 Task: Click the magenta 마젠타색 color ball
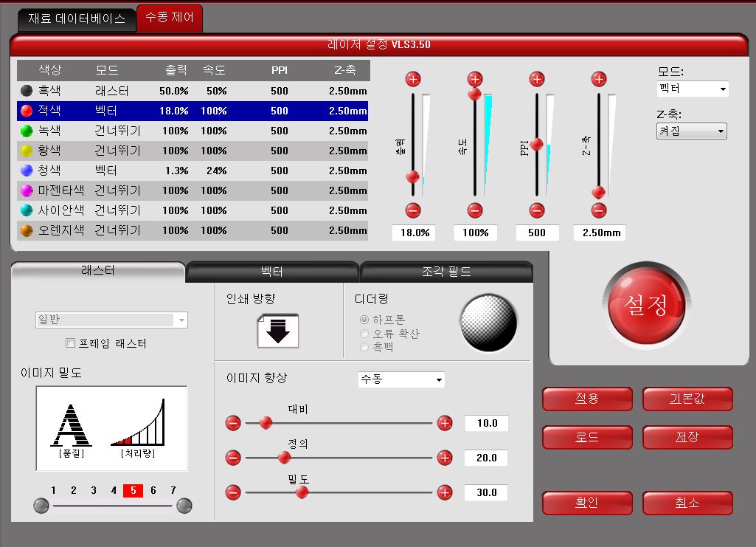[x=27, y=190]
